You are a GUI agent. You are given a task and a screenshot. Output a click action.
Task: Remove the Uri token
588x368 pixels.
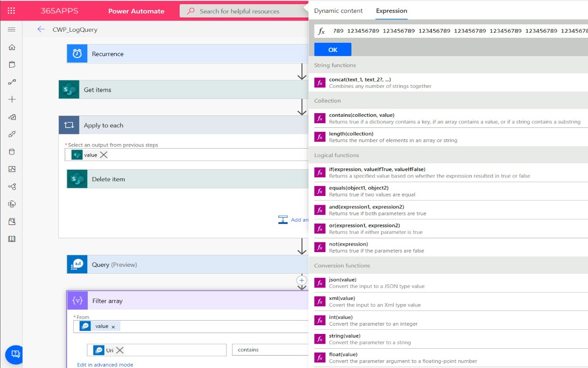[x=120, y=350]
